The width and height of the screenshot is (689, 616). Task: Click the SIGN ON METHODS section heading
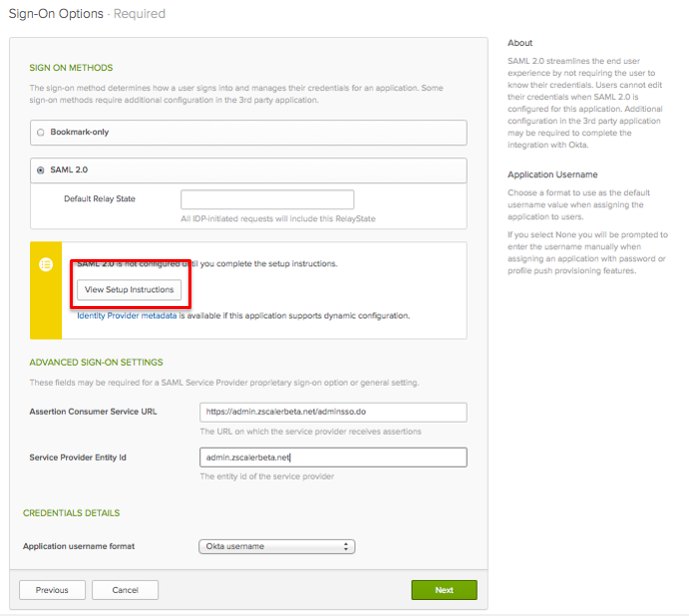click(x=71, y=68)
